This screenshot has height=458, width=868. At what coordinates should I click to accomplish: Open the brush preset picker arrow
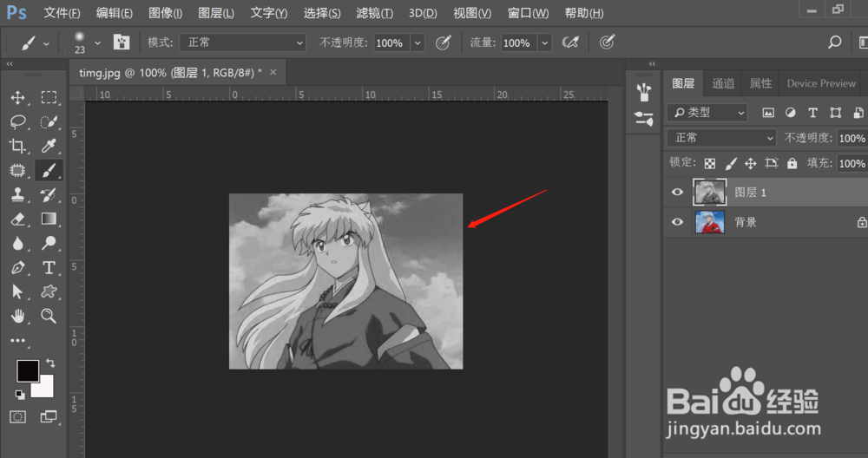coord(97,43)
